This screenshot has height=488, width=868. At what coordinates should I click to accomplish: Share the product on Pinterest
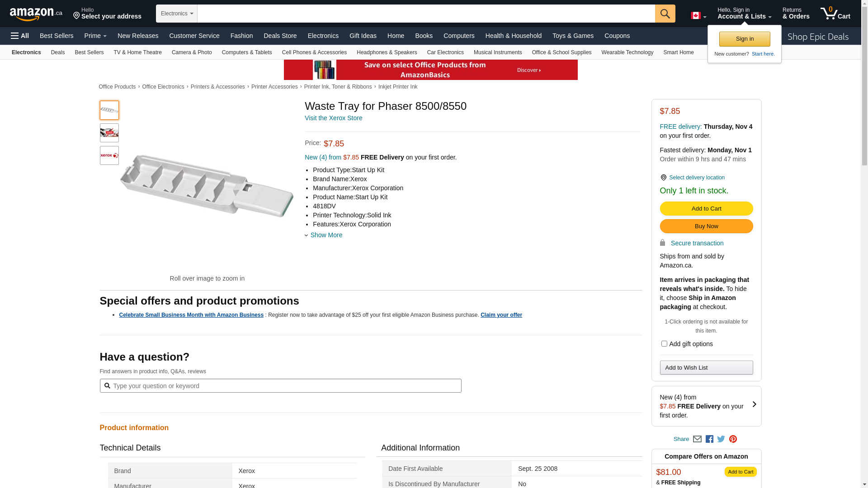click(x=733, y=439)
